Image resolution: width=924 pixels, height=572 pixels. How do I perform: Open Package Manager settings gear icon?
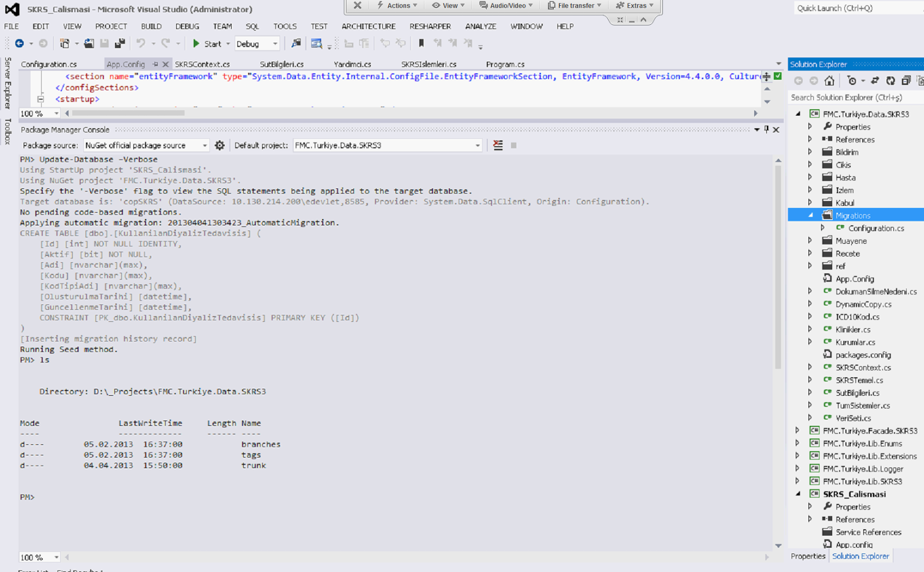(x=219, y=145)
